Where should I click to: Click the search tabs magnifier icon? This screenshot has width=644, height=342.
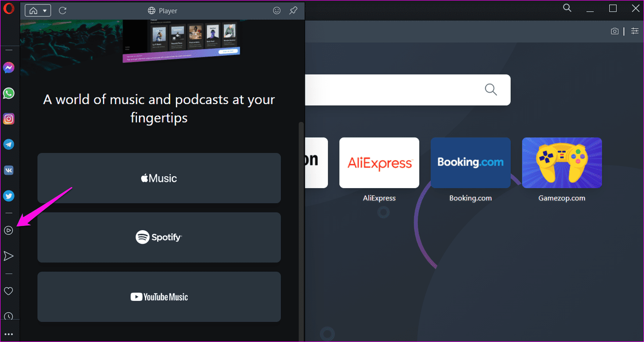pyautogui.click(x=567, y=8)
